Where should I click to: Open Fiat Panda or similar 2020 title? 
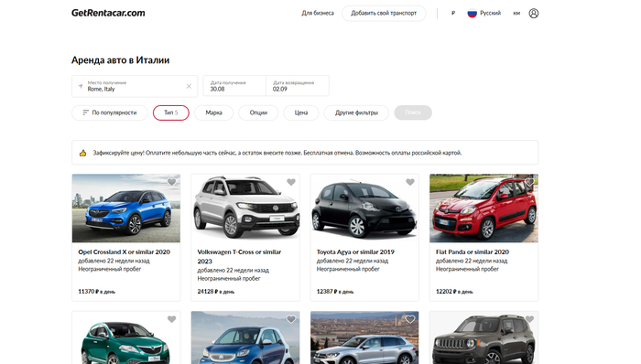473,252
